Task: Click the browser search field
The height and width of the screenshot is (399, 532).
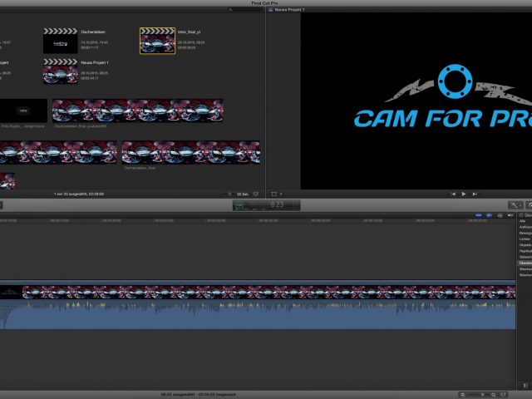Action: click(x=246, y=10)
